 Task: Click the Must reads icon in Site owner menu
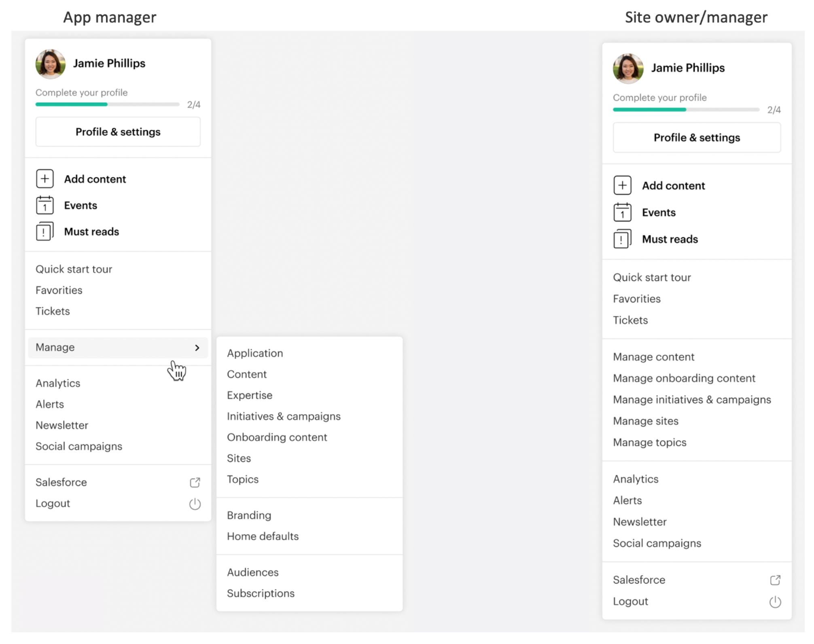(x=622, y=239)
